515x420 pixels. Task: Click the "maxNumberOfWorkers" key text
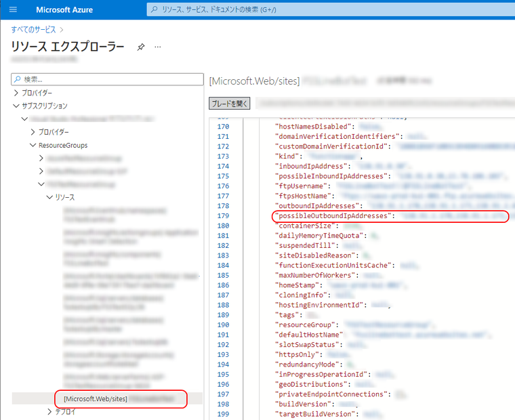[x=315, y=275]
